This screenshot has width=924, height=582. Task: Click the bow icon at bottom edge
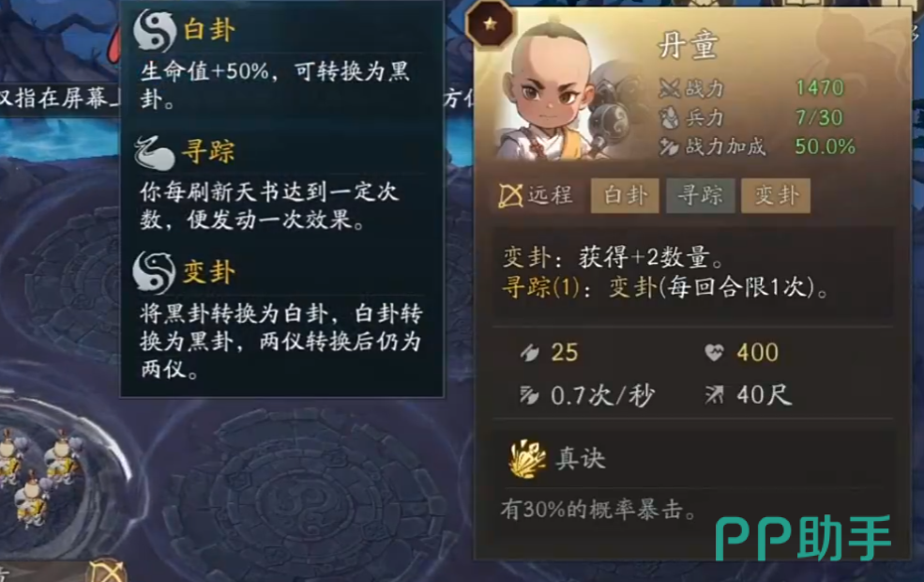(x=107, y=570)
